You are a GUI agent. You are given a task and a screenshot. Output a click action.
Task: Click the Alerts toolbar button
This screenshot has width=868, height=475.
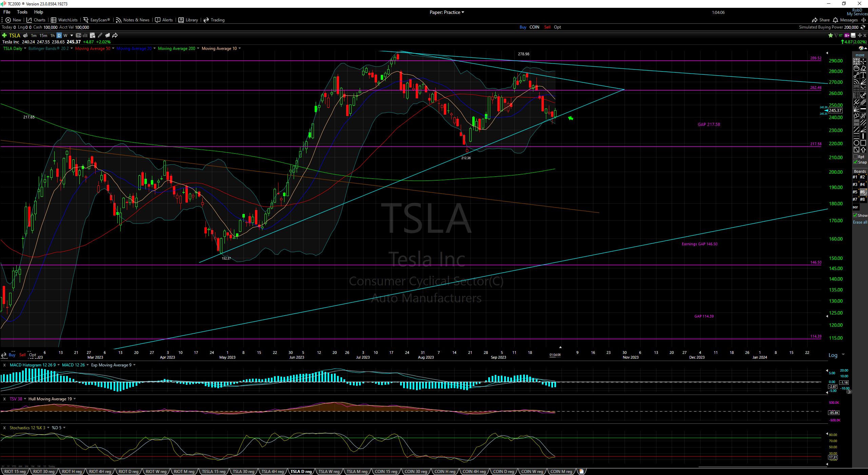pyautogui.click(x=164, y=20)
